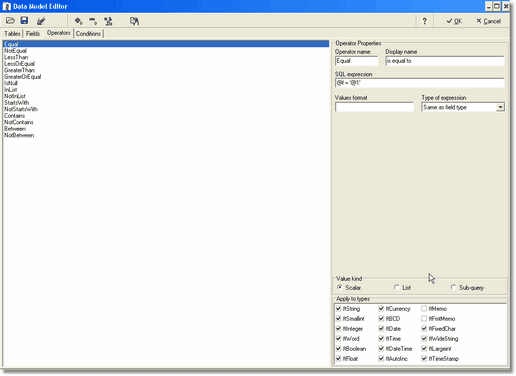Open a data model file

pos(10,21)
